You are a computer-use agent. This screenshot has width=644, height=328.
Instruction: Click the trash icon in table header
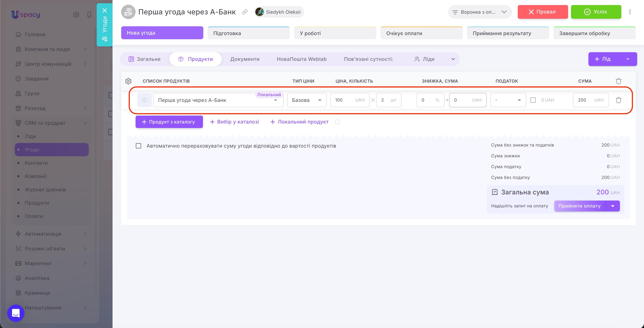(618, 81)
